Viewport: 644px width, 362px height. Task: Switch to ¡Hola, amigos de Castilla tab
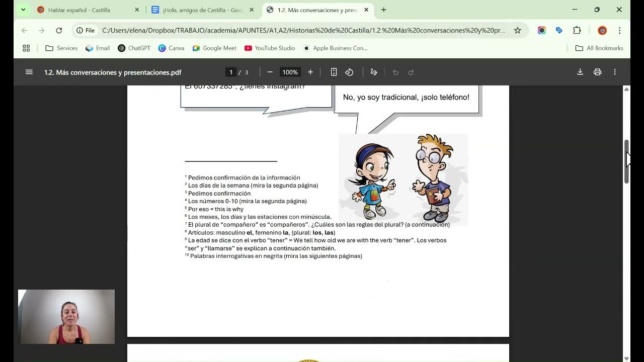[201, 10]
